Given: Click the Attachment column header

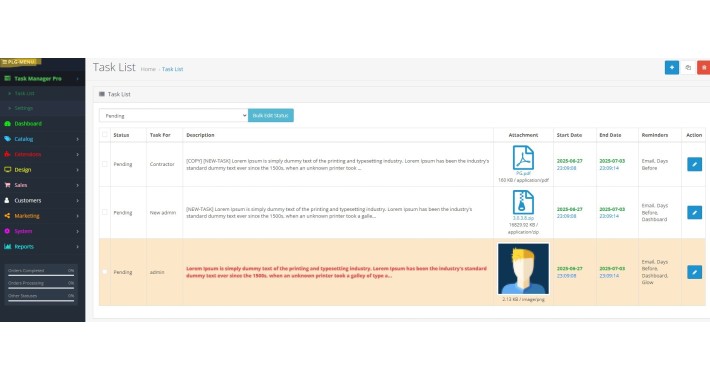Looking at the screenshot, I should click(523, 135).
